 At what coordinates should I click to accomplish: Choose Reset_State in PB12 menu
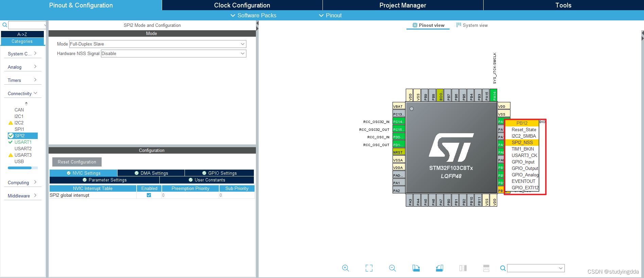[x=522, y=129]
